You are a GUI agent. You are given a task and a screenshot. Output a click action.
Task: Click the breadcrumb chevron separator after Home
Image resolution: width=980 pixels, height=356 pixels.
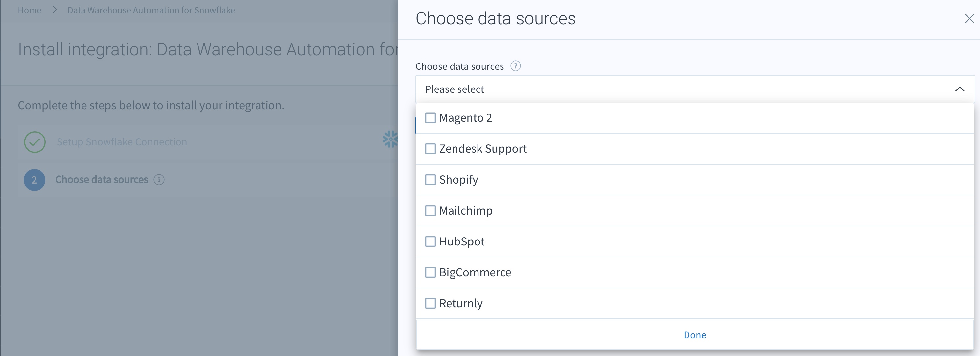pyautogui.click(x=55, y=10)
